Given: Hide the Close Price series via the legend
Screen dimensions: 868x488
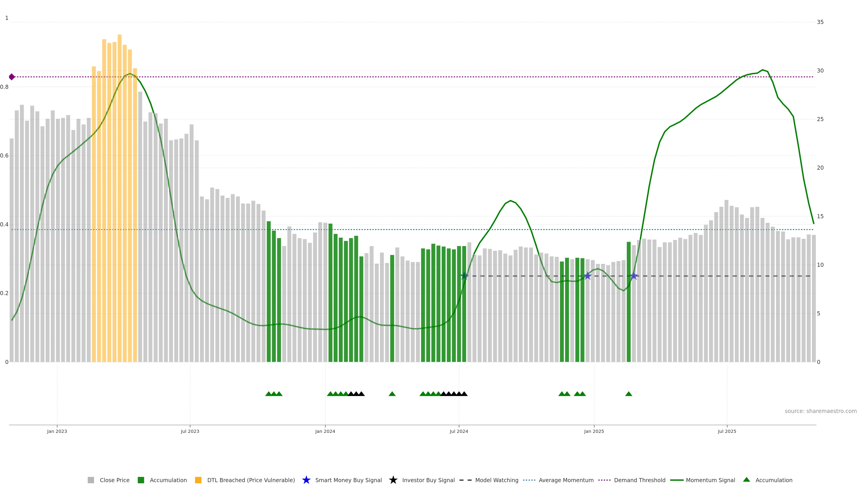Looking at the screenshot, I should click(x=114, y=480).
